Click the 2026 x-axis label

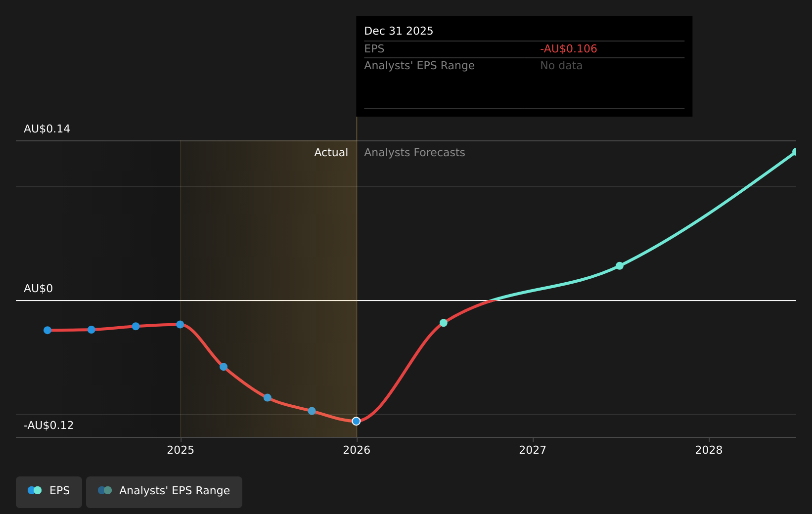click(357, 450)
